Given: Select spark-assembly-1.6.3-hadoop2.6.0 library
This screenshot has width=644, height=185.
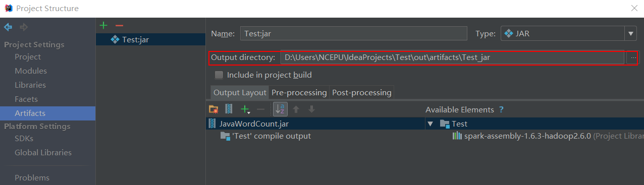Looking at the screenshot, I should coord(527,136).
